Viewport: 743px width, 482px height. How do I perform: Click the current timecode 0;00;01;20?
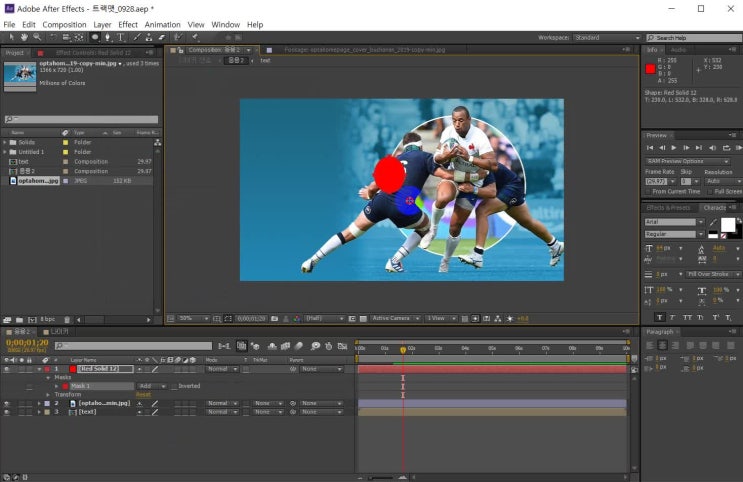coord(27,342)
